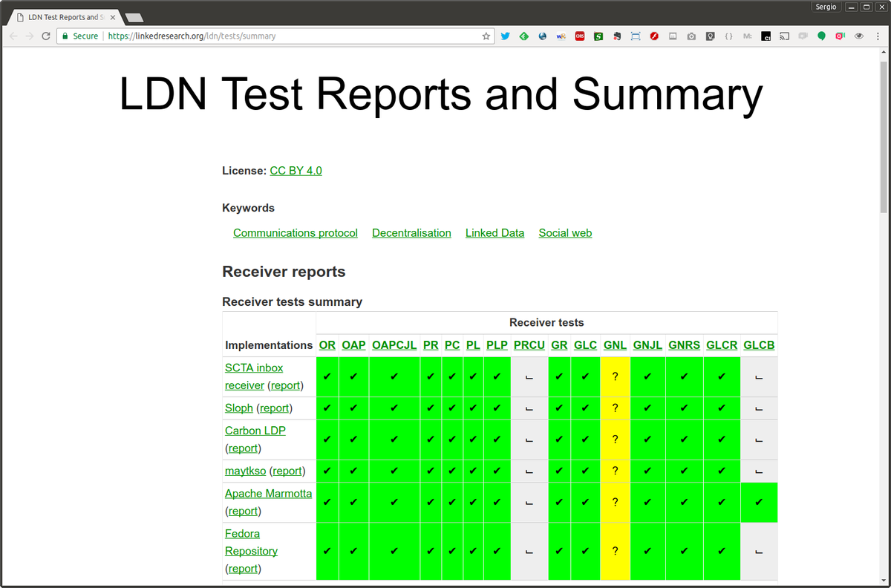
Task: Click the Twitter extension icon
Action: tap(505, 36)
